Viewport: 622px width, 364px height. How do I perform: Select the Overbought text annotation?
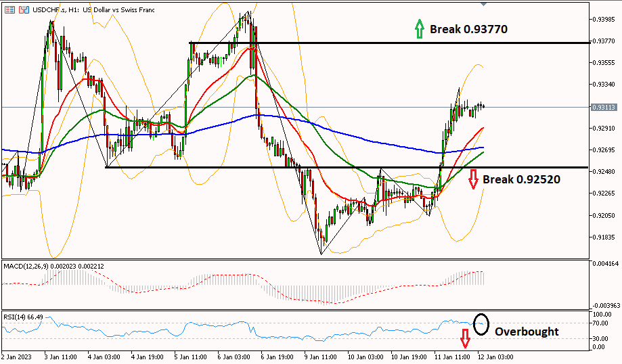pyautogui.click(x=527, y=332)
